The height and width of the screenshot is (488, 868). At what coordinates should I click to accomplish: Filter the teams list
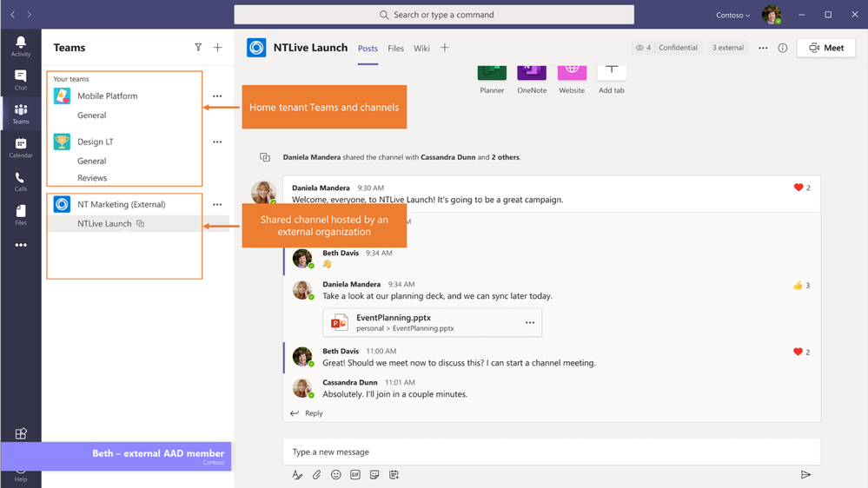(x=198, y=48)
